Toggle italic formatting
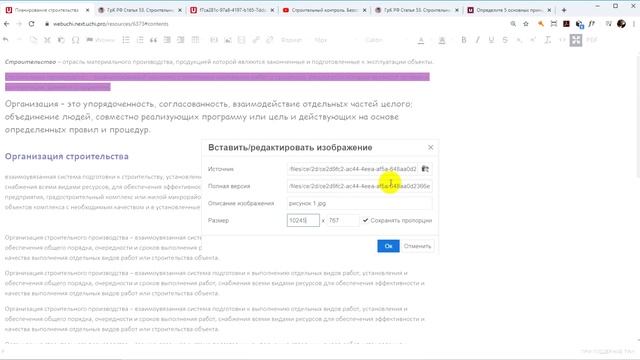The width and height of the screenshot is (640, 360). (478, 40)
